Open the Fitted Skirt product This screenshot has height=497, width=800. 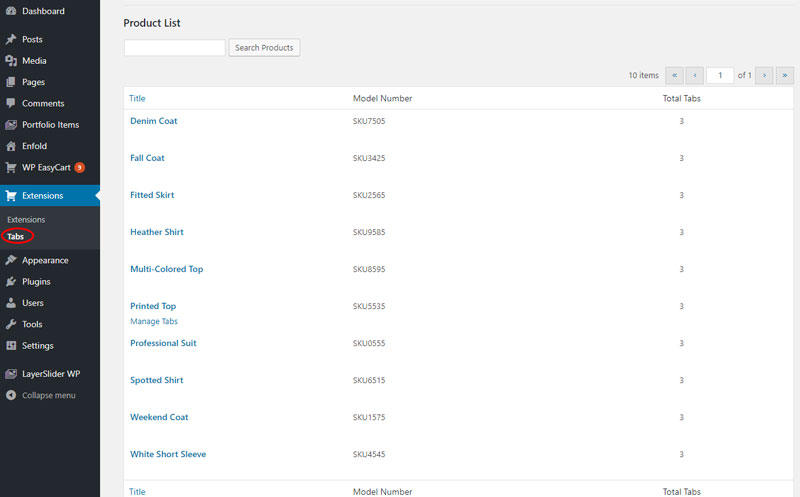(x=152, y=195)
